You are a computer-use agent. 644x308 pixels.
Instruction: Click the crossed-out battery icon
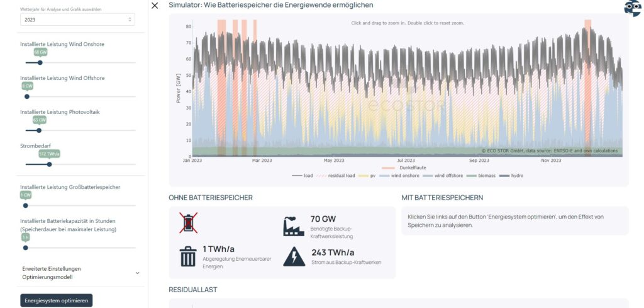click(188, 224)
